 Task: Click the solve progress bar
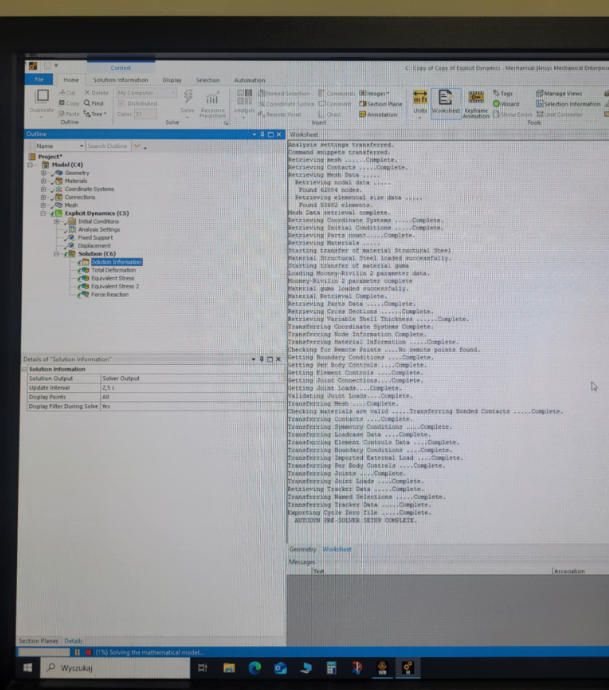(44, 652)
